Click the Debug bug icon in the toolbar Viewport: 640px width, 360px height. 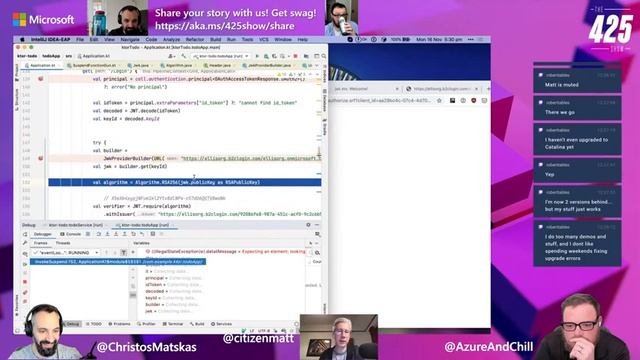tap(266, 56)
